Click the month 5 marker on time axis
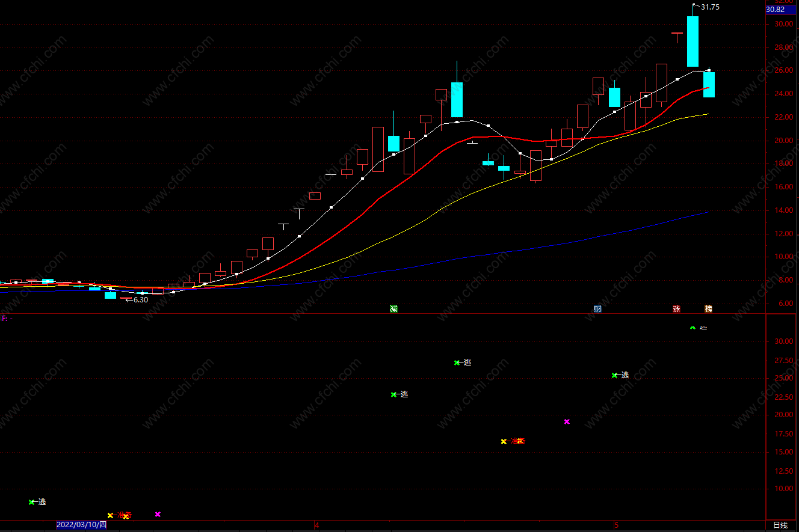The image size is (799, 532). 616,525
